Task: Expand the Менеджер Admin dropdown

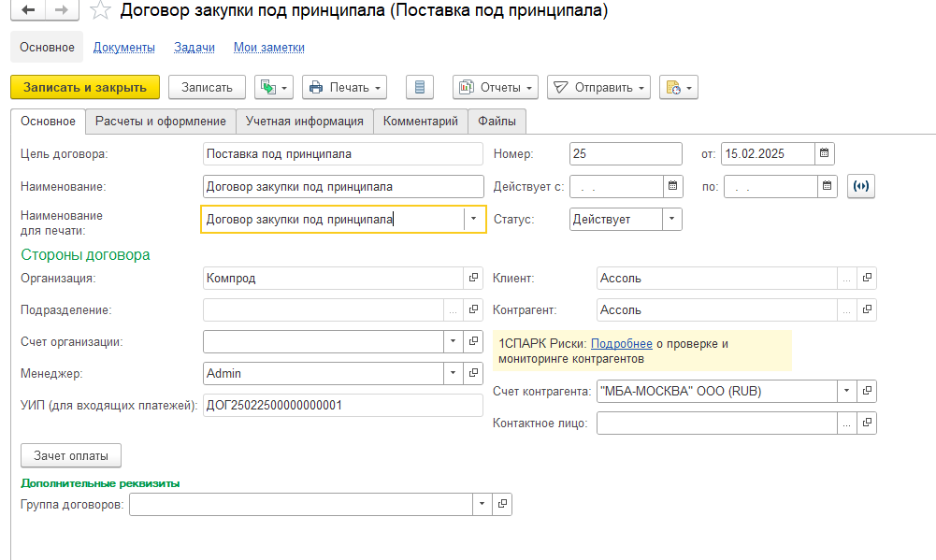Action: pyautogui.click(x=454, y=373)
